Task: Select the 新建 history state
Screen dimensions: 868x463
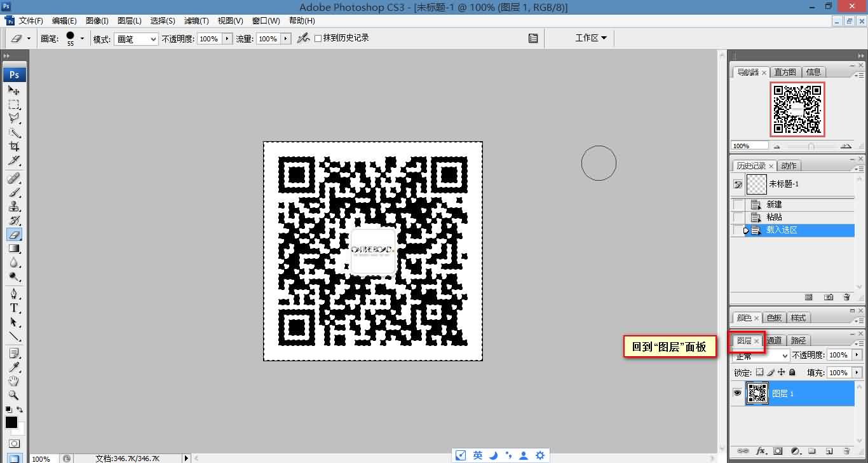Action: [x=793, y=205]
